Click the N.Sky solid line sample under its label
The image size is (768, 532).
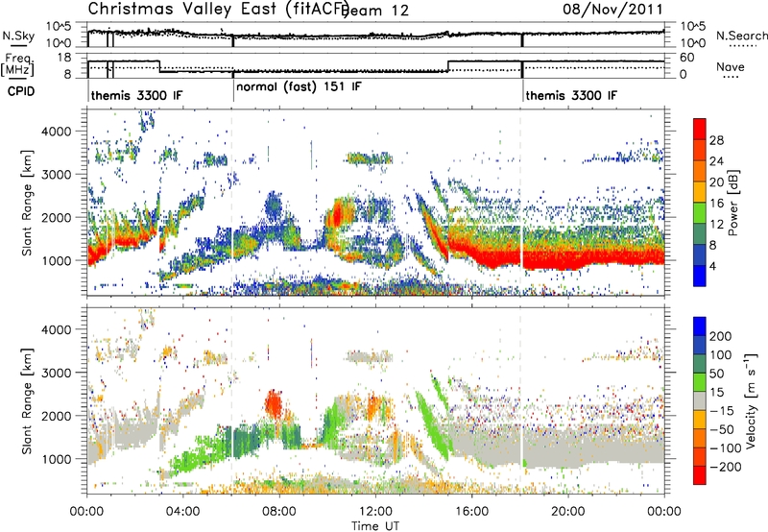coord(18,45)
